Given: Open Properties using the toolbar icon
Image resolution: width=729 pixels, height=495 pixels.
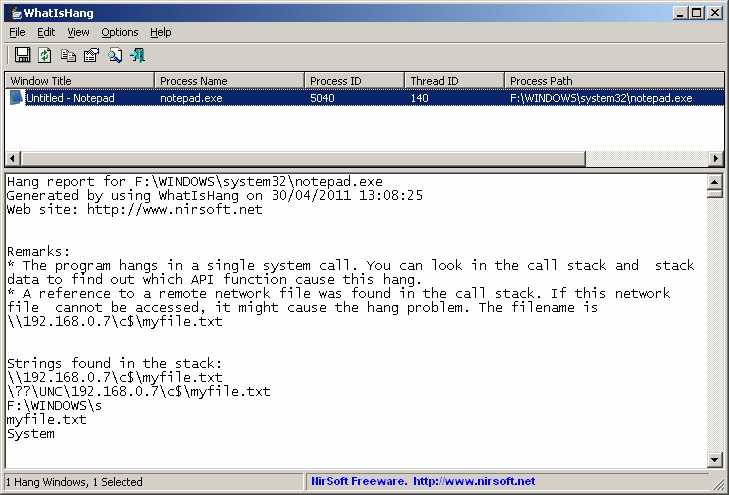Looking at the screenshot, I should coord(91,55).
